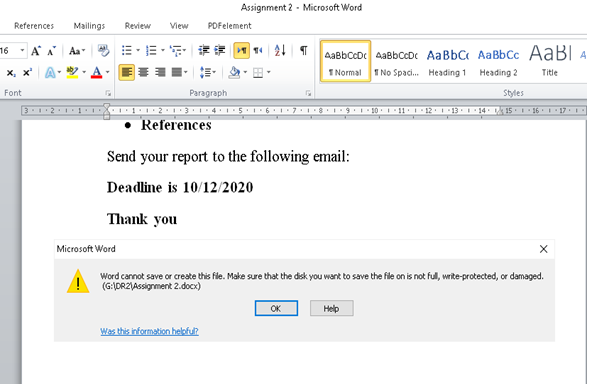Justify paragraph text
This screenshot has width=601, height=384.
177,72
